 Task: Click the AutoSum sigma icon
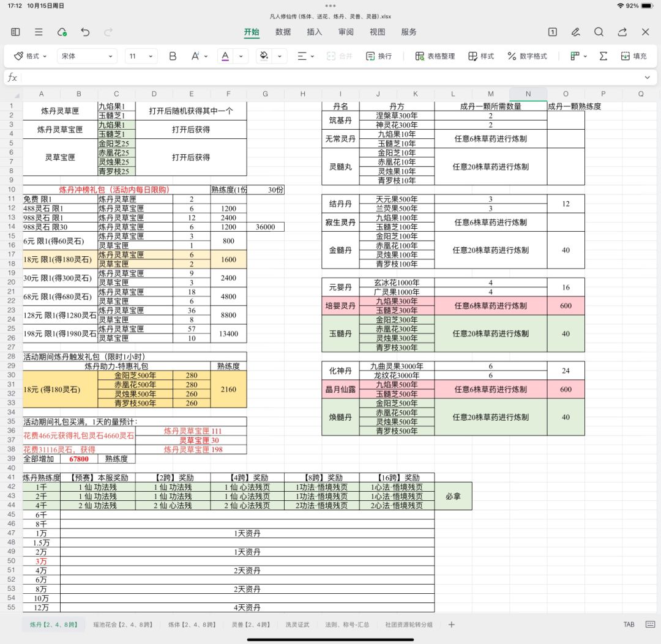click(x=603, y=56)
